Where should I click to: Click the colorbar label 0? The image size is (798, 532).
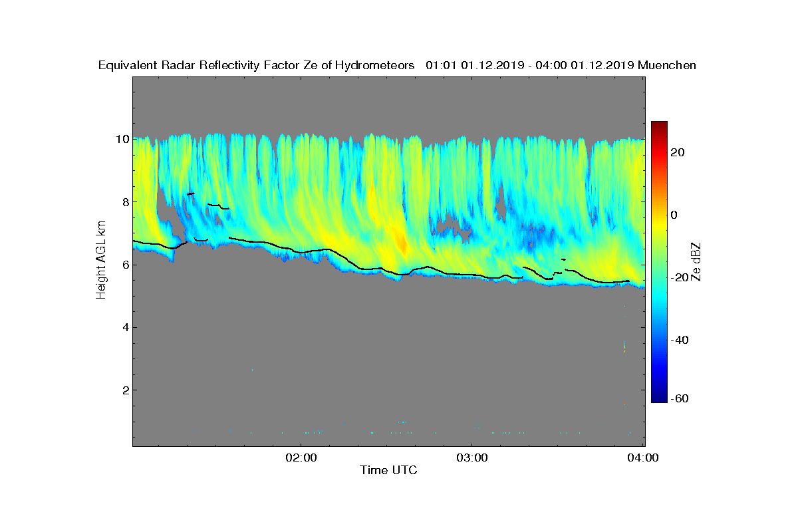coord(675,215)
